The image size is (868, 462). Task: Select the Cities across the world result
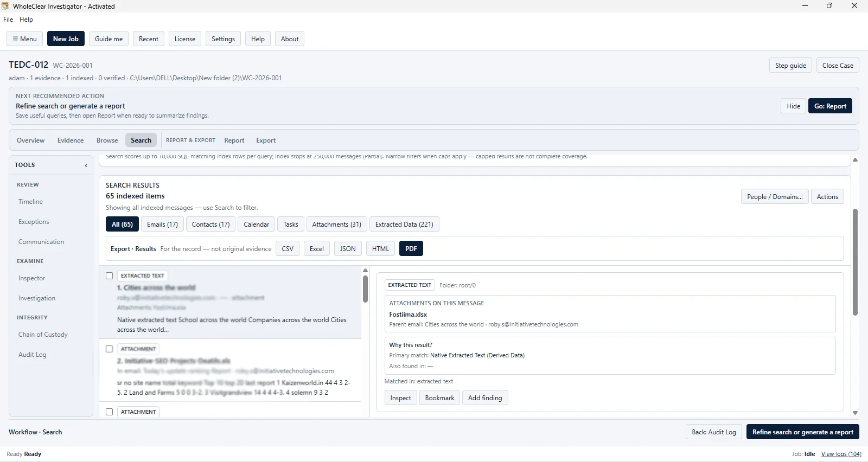231,302
